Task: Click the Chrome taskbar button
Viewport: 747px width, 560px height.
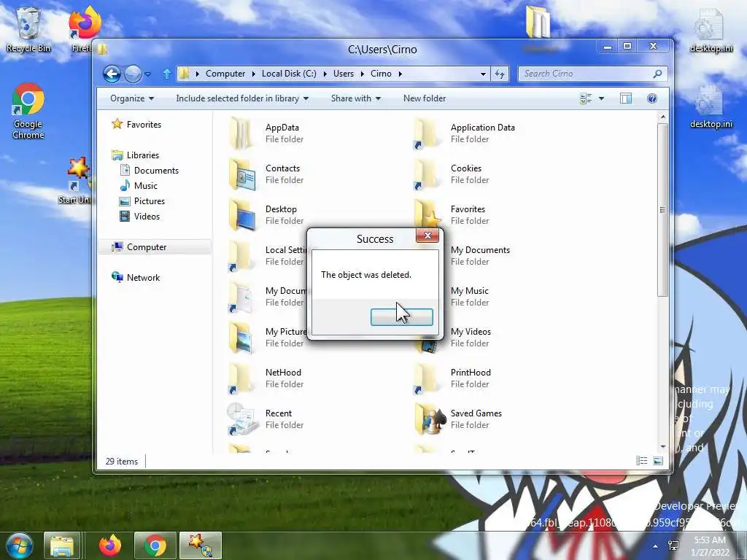Action: coord(155,545)
